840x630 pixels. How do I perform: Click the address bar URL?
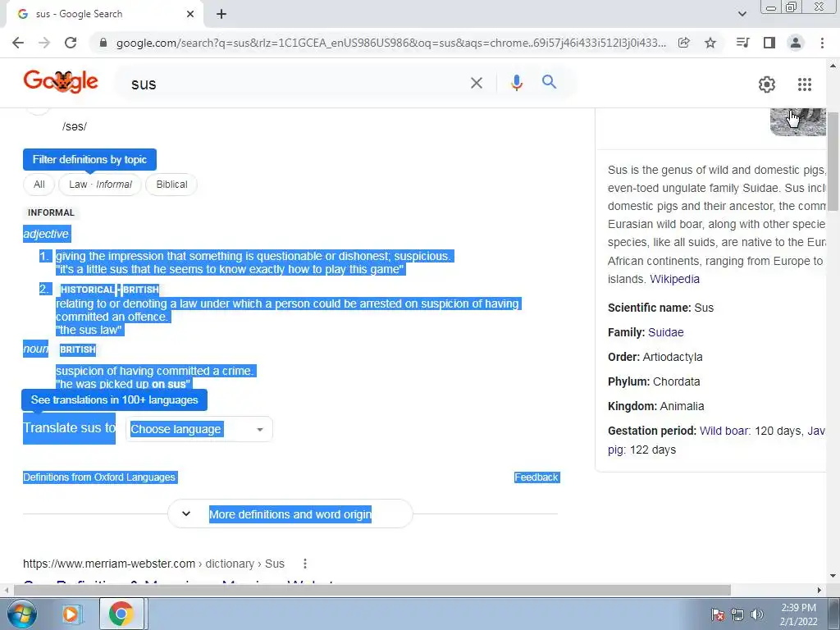(x=391, y=43)
